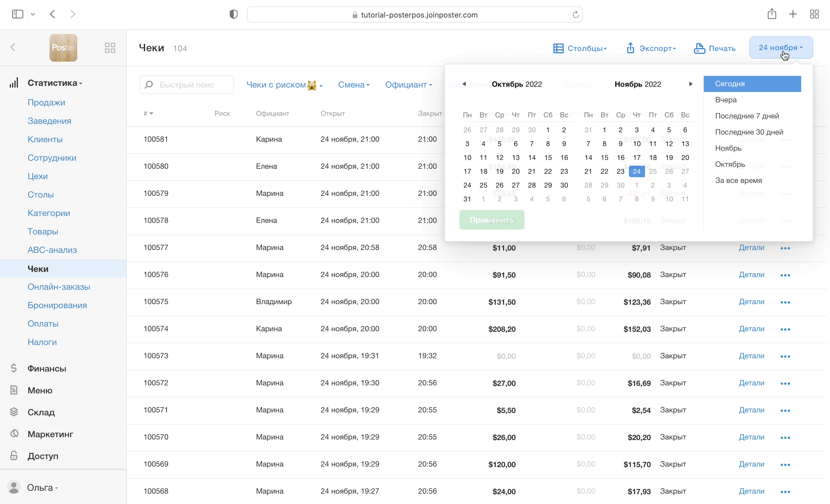
Task: Click the Finances dollar icon
Action: 14,368
